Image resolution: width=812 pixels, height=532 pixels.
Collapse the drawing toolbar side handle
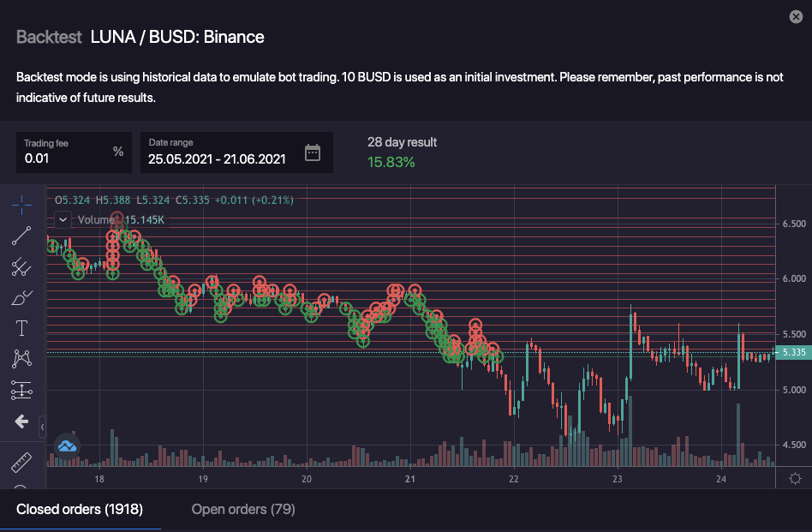43,426
